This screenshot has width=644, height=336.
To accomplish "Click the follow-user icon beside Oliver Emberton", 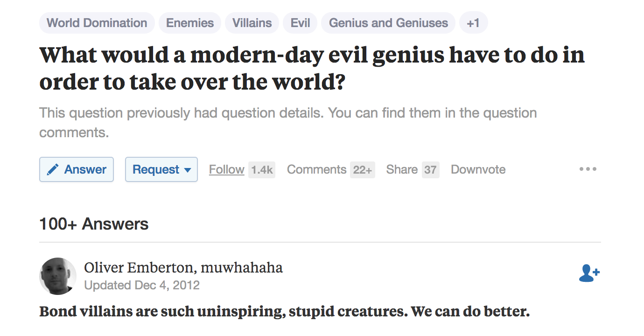I will pyautogui.click(x=589, y=273).
